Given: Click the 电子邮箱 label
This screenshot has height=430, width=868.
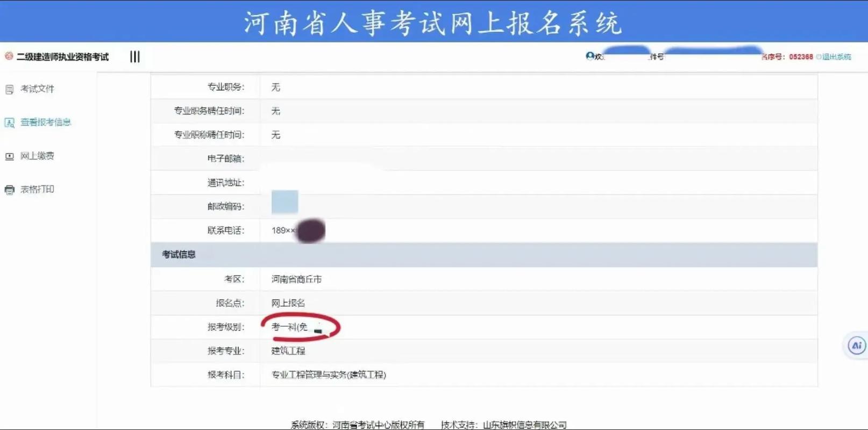Looking at the screenshot, I should click(x=226, y=159).
